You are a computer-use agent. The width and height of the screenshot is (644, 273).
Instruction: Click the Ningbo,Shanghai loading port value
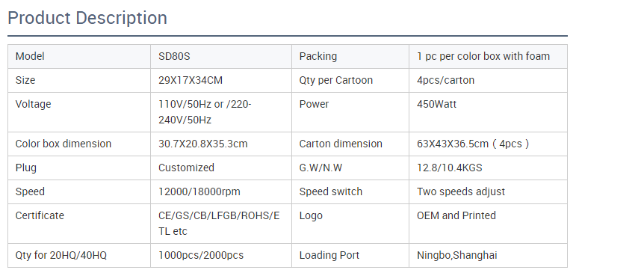[456, 255]
